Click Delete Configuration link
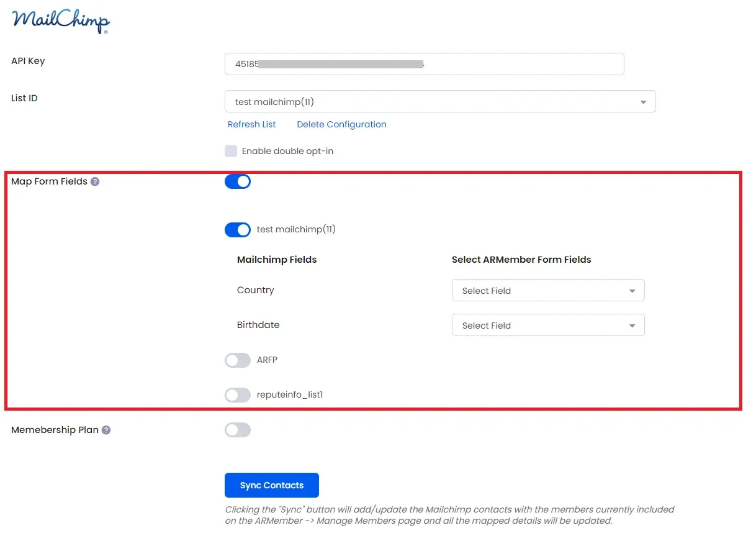This screenshot has width=756, height=538. coord(341,124)
